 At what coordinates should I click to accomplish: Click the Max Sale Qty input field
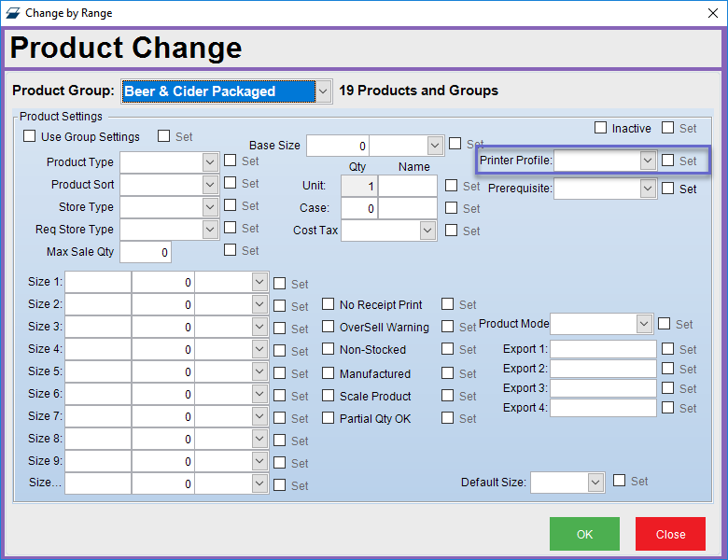point(146,252)
